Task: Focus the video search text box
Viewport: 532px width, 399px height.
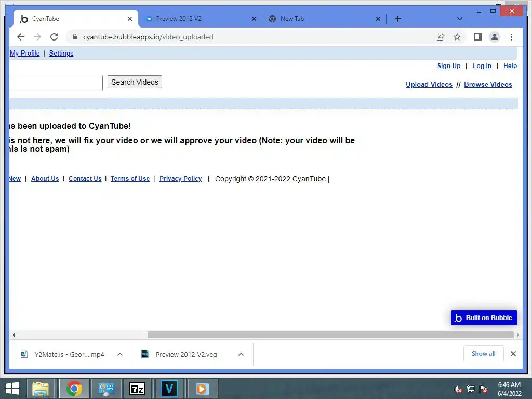Action: click(56, 83)
